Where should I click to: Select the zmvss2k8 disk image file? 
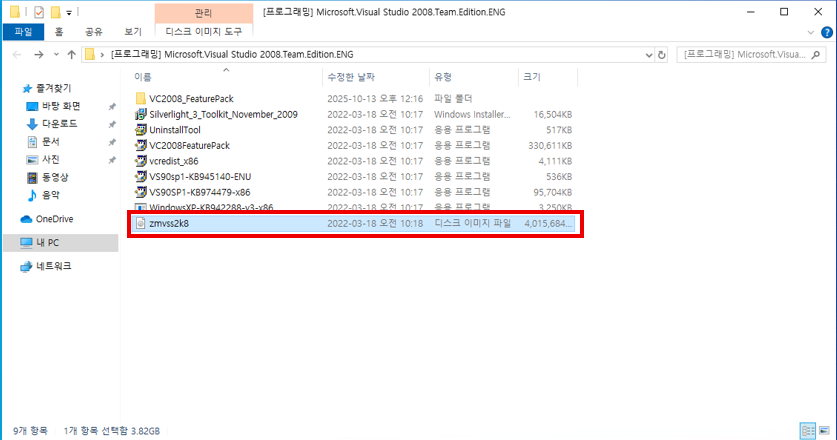tap(169, 223)
